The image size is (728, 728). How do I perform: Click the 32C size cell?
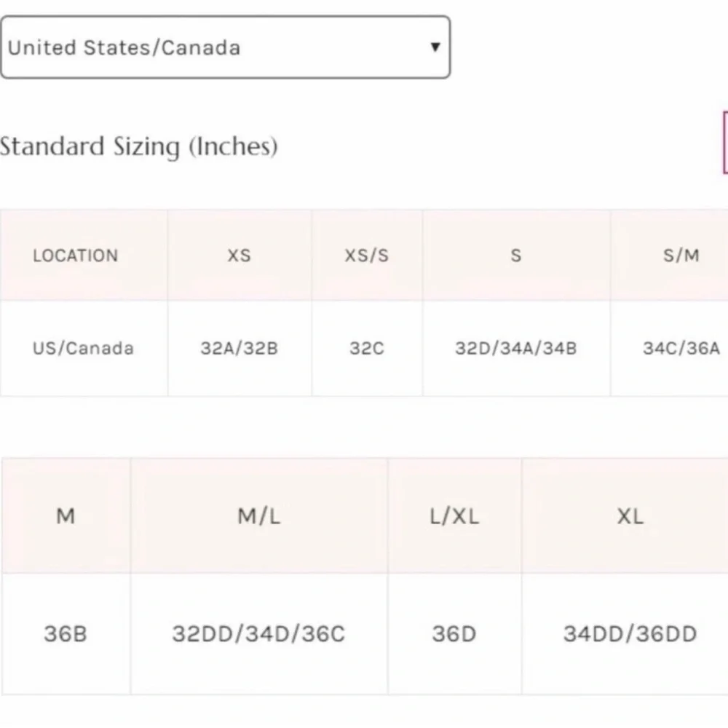click(x=367, y=348)
